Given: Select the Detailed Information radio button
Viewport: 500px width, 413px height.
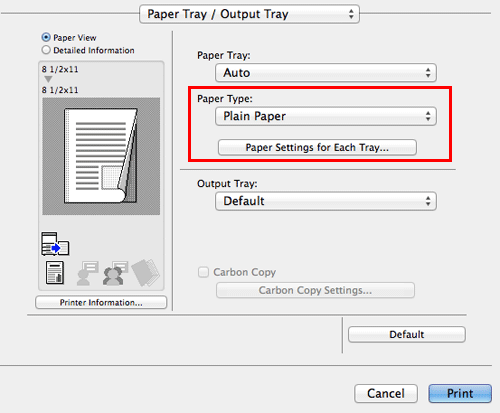Looking at the screenshot, I should tap(46, 50).
